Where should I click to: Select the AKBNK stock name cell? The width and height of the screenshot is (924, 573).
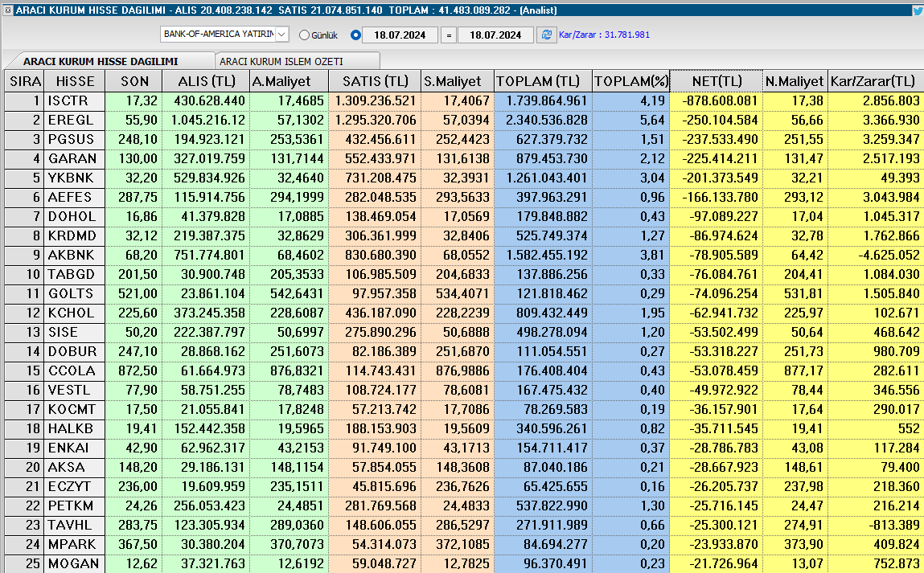point(75,255)
